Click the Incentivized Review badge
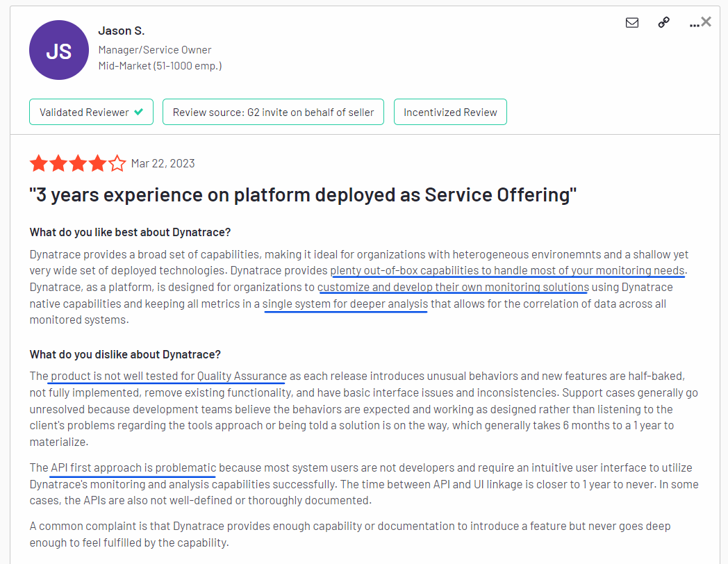The height and width of the screenshot is (564, 728). [x=450, y=112]
